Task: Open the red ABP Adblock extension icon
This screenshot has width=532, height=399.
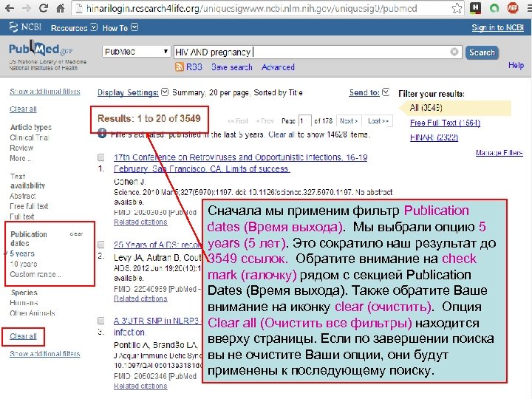Action: click(x=513, y=8)
